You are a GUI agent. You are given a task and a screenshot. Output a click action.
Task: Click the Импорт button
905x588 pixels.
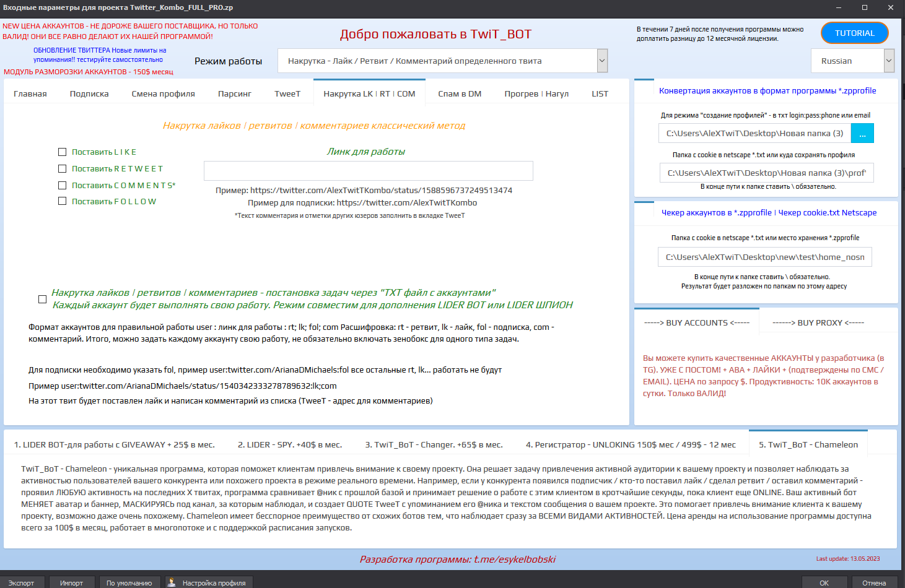(72, 582)
